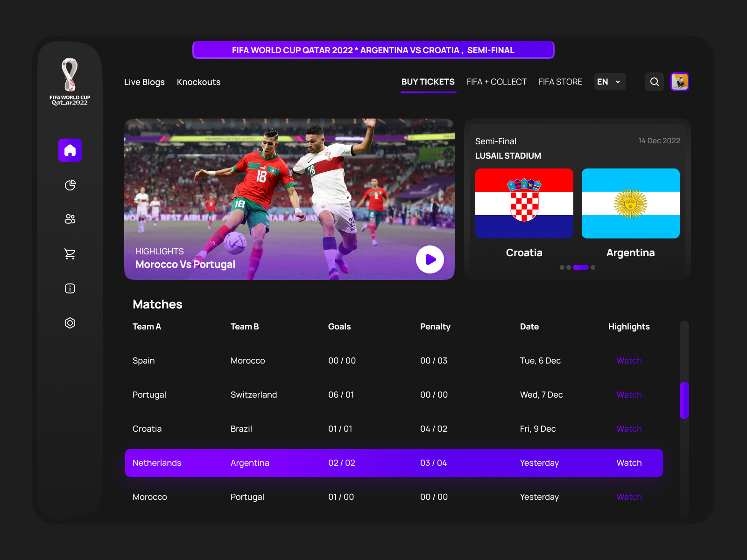Click Watch for the Croatia vs Brazil match
Image resolution: width=747 pixels, height=560 pixels.
point(629,429)
